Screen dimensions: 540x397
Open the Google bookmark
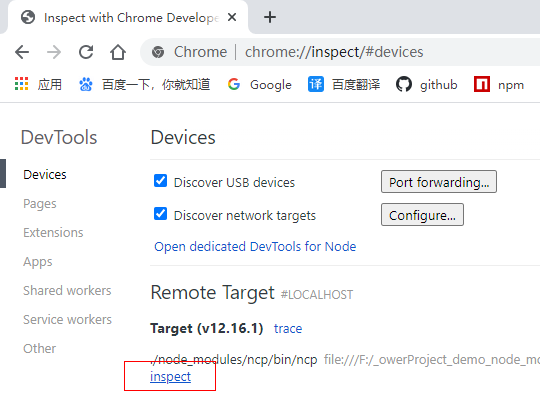[260, 84]
